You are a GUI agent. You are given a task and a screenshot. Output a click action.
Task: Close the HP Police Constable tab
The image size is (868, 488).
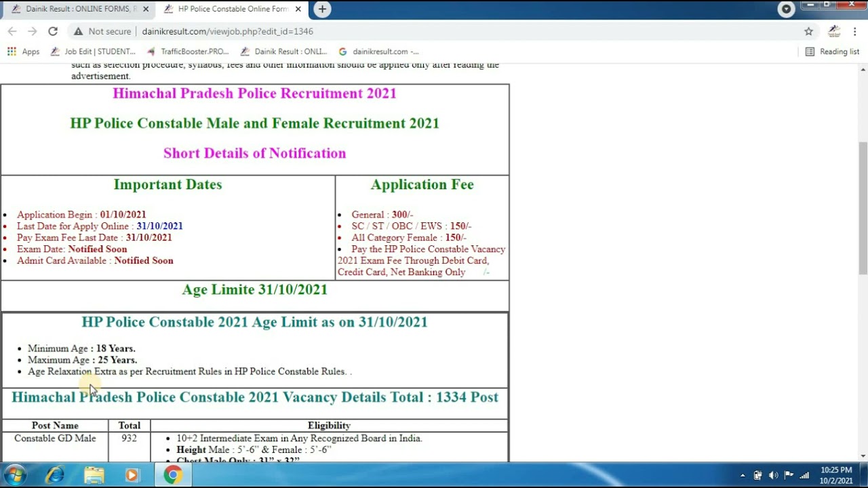(298, 9)
